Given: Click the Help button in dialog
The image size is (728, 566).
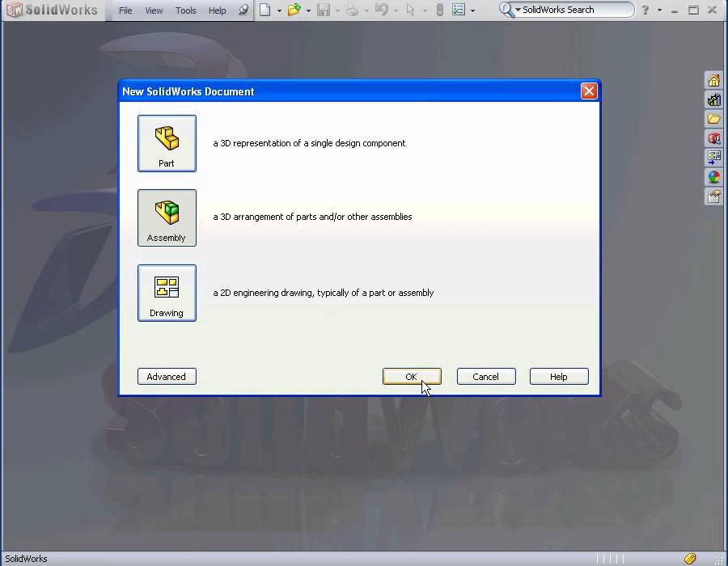Looking at the screenshot, I should [559, 376].
